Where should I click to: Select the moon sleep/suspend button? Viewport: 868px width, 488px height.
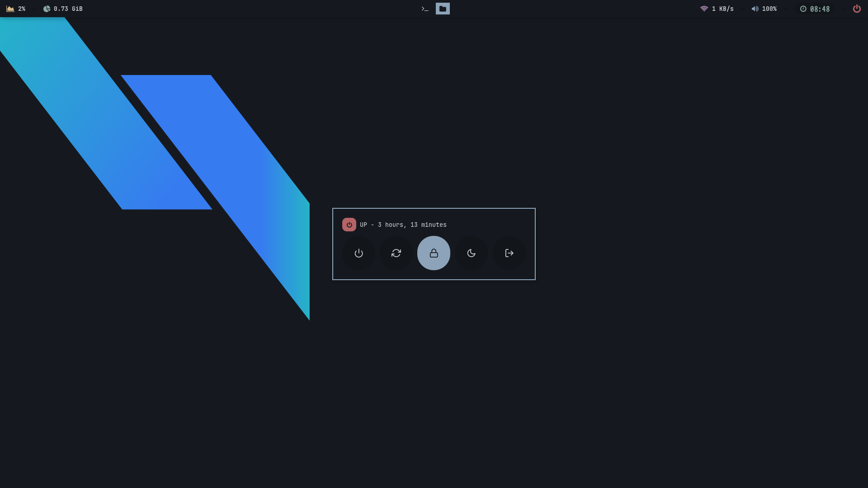tap(471, 253)
